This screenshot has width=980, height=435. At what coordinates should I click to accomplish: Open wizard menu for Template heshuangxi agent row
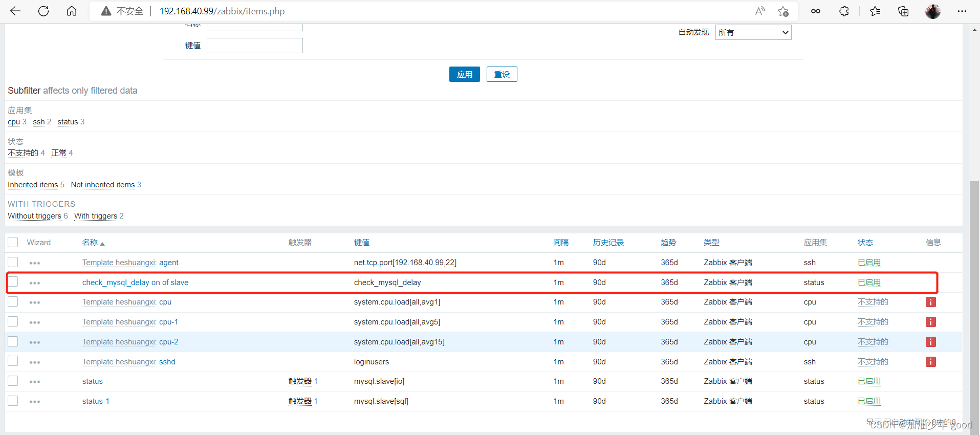(x=35, y=263)
